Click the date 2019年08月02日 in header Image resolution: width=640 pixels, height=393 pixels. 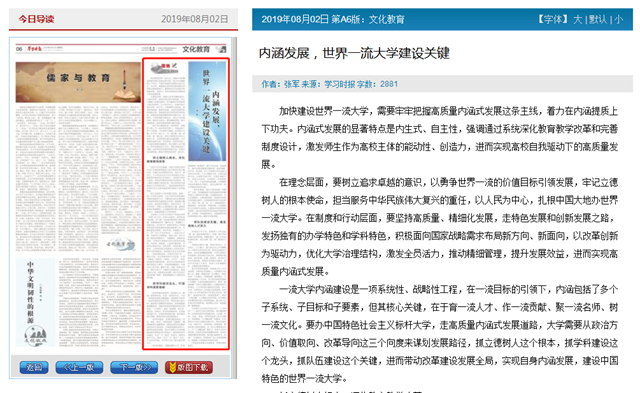(195, 19)
